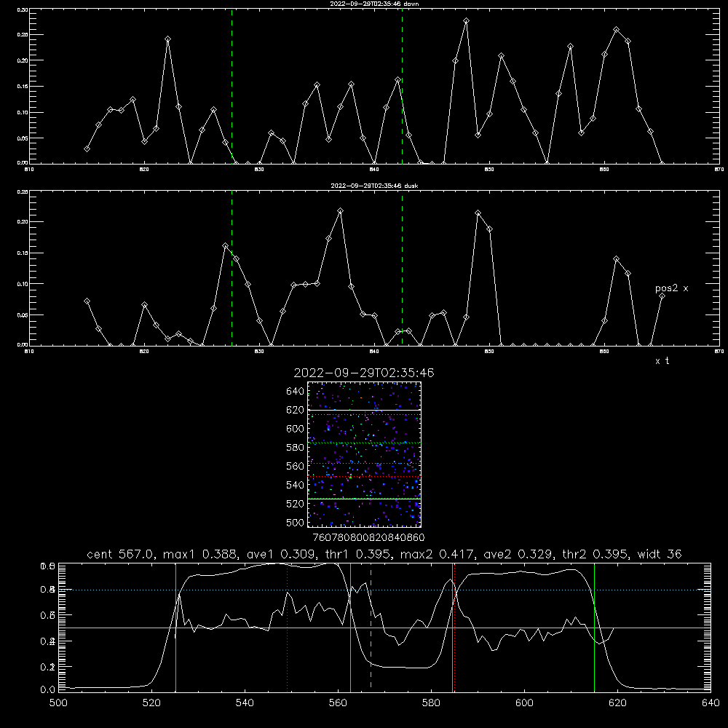
Task: Click the dawn peak diamond at 822
Action: coord(167,39)
